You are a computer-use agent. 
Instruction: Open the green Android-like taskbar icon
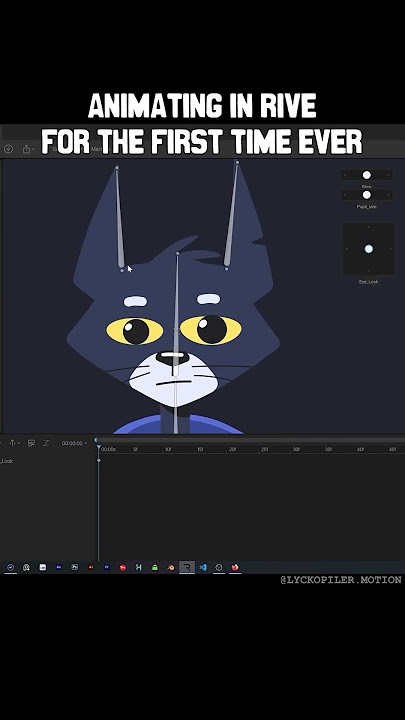pyautogui.click(x=155, y=568)
